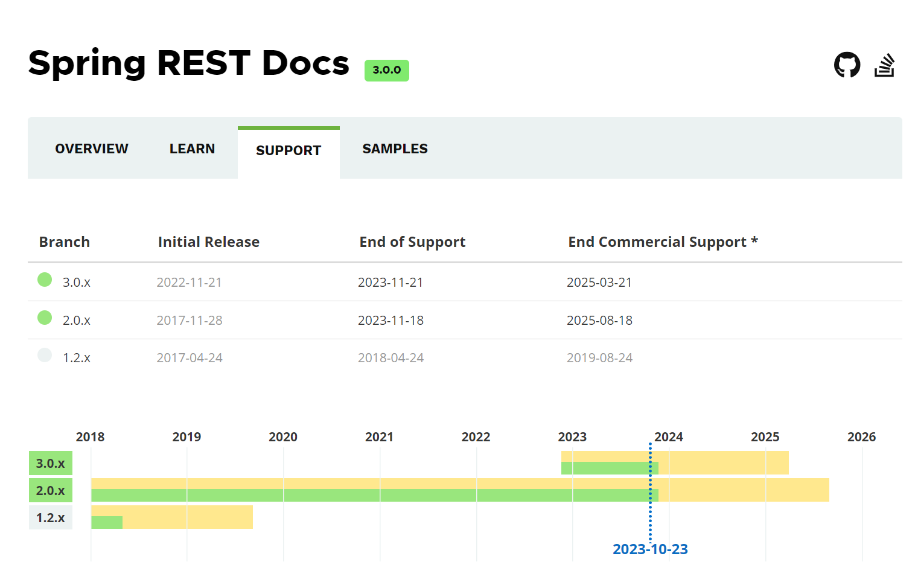The height and width of the screenshot is (588, 915).
Task: Click the 3.0.0 version badge
Action: click(387, 70)
